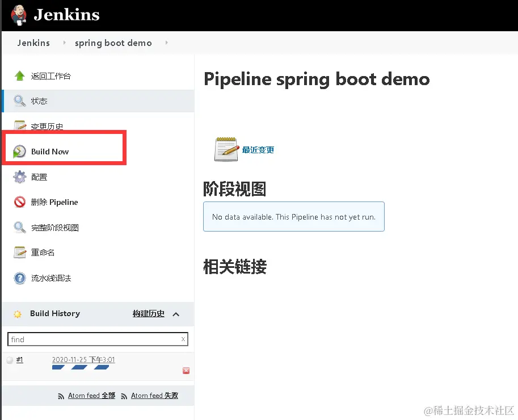The width and height of the screenshot is (518, 420).
Task: Cancel build #1 with red X icon
Action: click(x=186, y=371)
